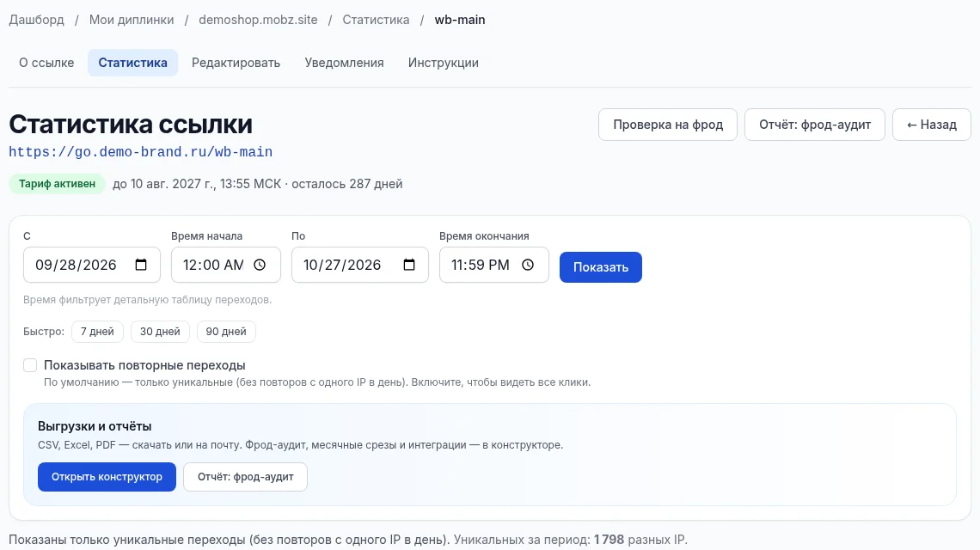
Task: Enable showing repeated clicks checkbox
Action: (30, 365)
